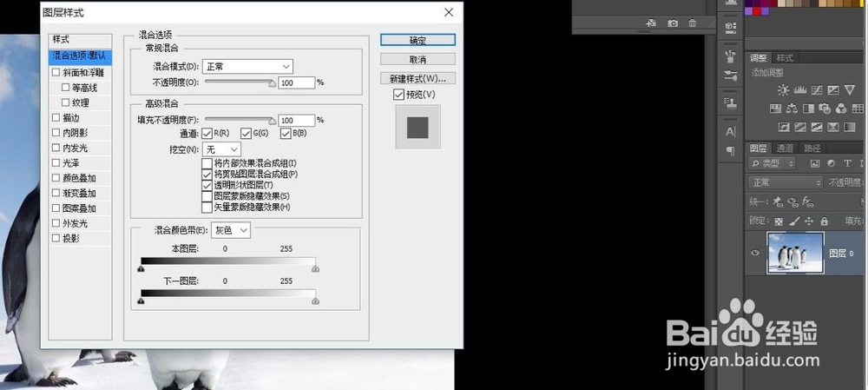This screenshot has width=868, height=390.
Task: Add a Levels adjustment (histogram icon)
Action: tap(800, 89)
